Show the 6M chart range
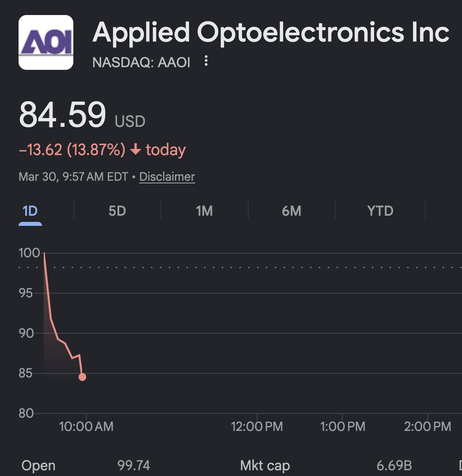The width and height of the screenshot is (462, 476). point(292,211)
